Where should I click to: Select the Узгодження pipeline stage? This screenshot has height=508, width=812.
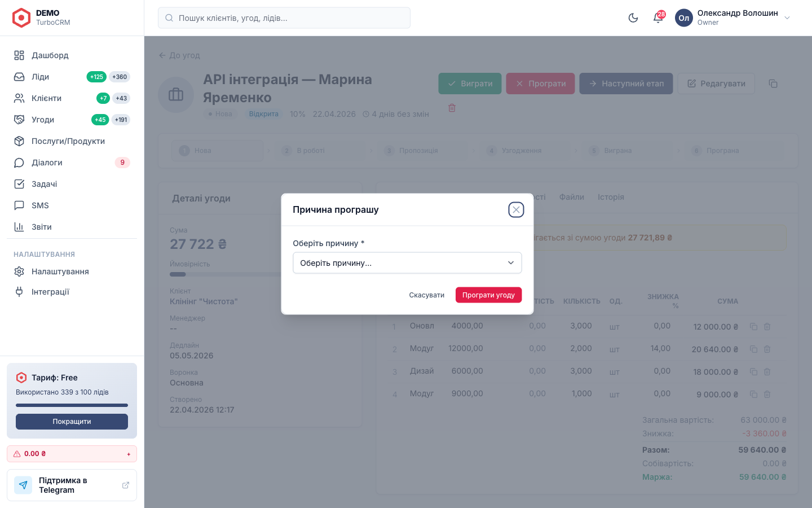[x=526, y=151]
